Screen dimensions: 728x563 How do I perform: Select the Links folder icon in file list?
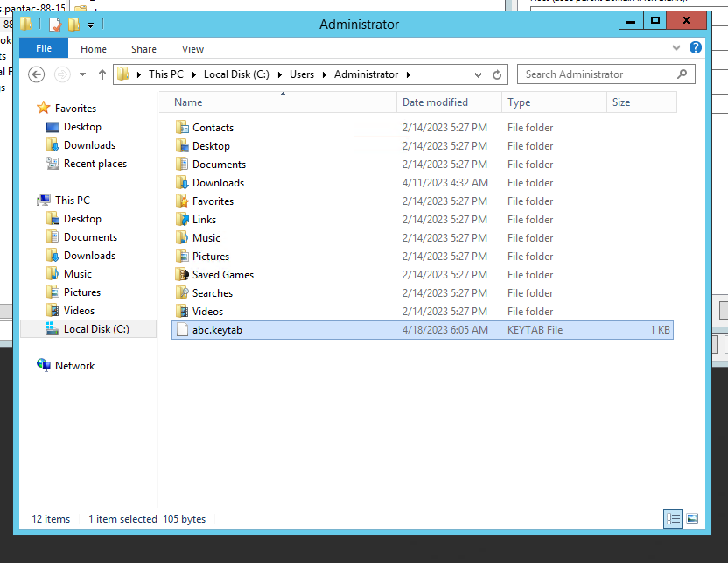(183, 219)
